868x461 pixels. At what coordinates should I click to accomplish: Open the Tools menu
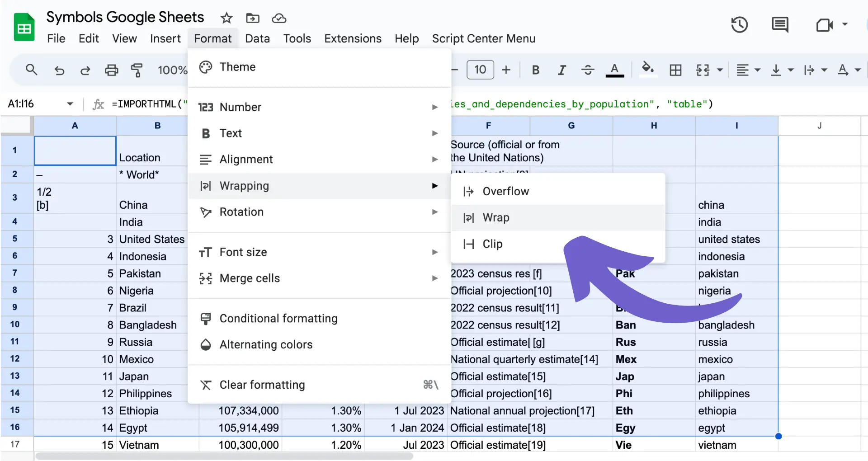tap(297, 38)
